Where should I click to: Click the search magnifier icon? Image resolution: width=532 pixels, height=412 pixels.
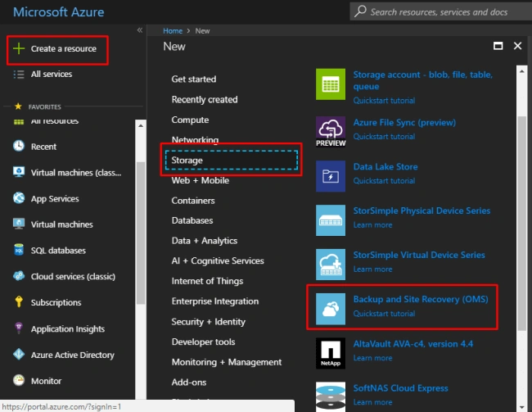tap(360, 11)
